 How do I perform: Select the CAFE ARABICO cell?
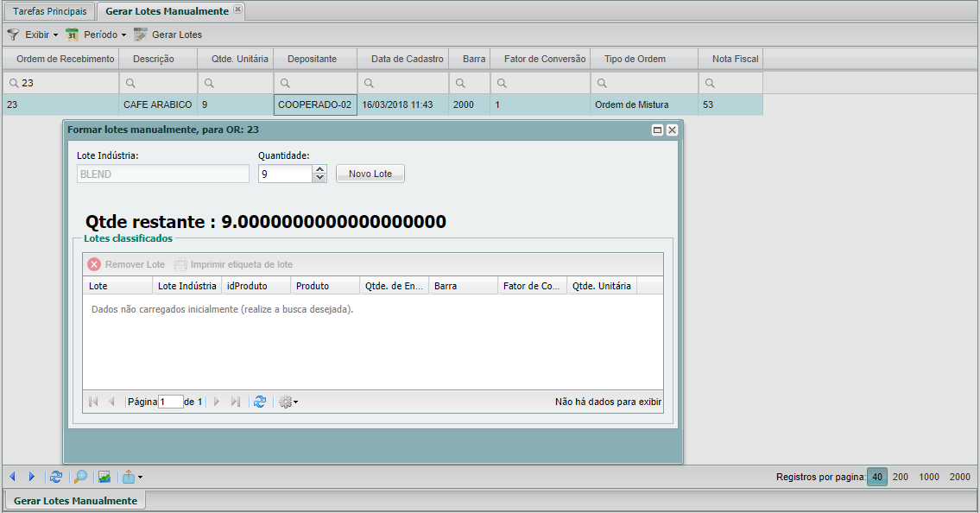click(157, 105)
